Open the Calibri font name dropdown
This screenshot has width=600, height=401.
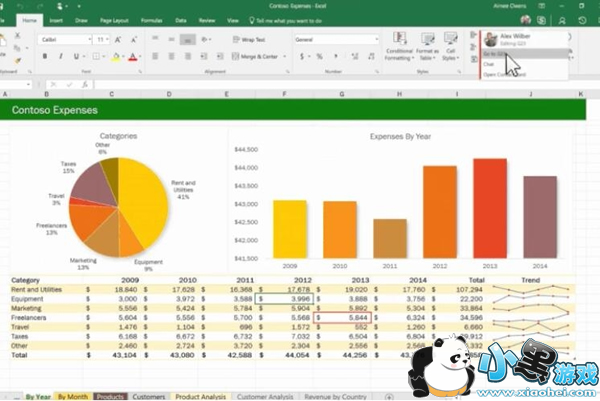(x=90, y=39)
